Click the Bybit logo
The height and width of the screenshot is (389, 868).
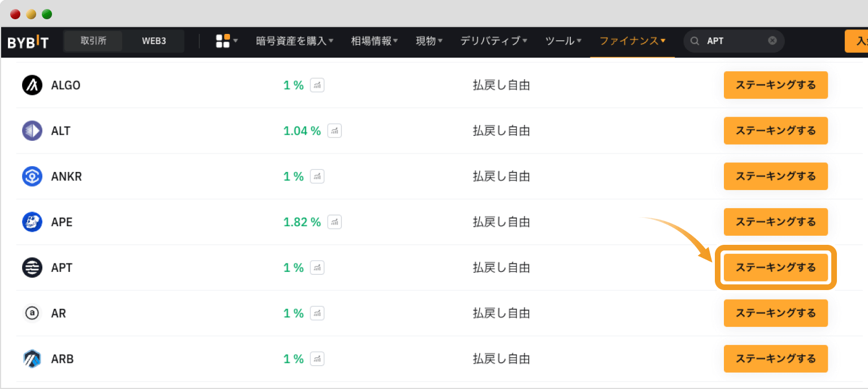[x=28, y=42]
